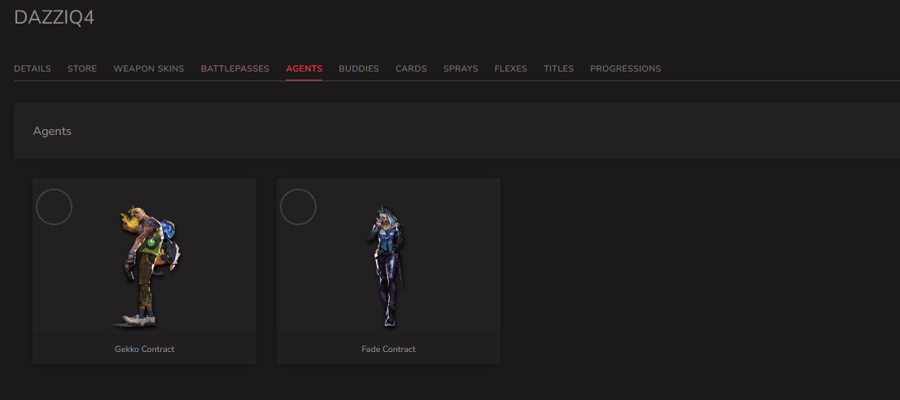Click the DAZZIQ4 account title
This screenshot has height=400, width=900.
(54, 17)
